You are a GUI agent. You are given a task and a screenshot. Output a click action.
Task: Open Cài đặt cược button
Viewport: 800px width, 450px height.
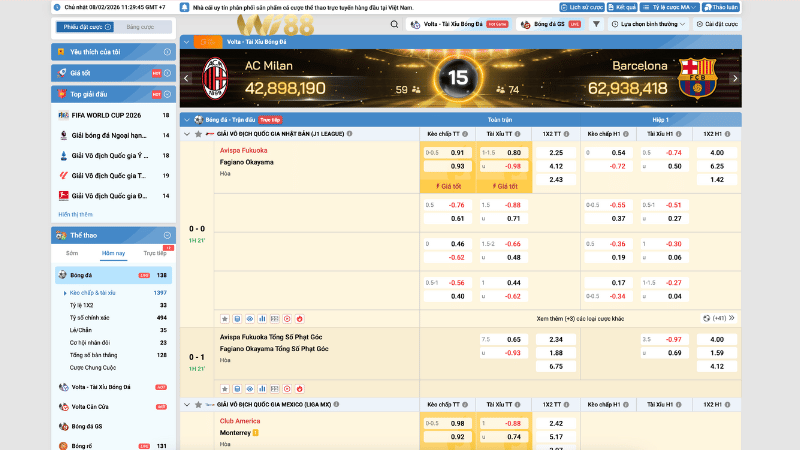pos(717,24)
